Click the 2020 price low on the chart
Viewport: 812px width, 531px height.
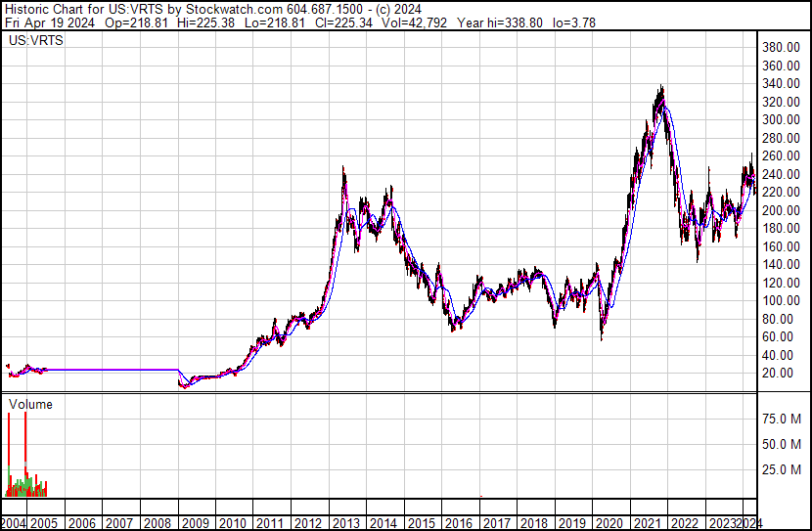pyautogui.click(x=601, y=338)
